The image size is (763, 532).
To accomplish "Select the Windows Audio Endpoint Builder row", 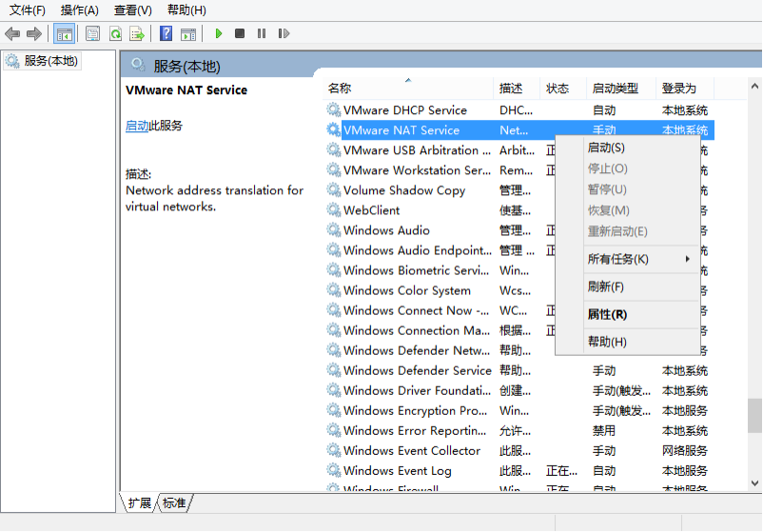I will [x=417, y=250].
